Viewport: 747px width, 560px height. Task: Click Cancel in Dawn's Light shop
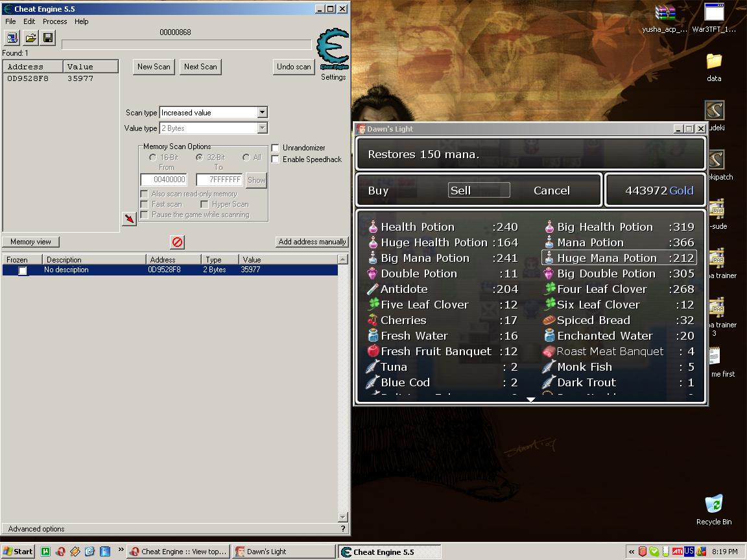point(552,191)
